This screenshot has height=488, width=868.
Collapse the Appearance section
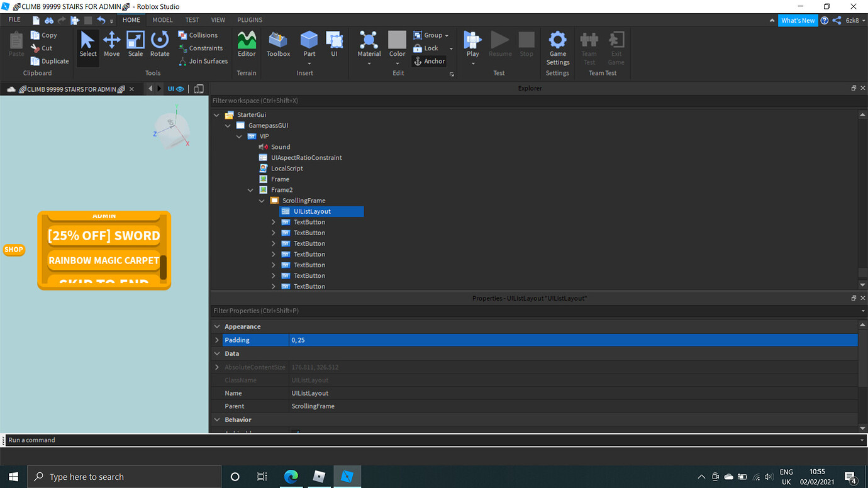[217, 326]
